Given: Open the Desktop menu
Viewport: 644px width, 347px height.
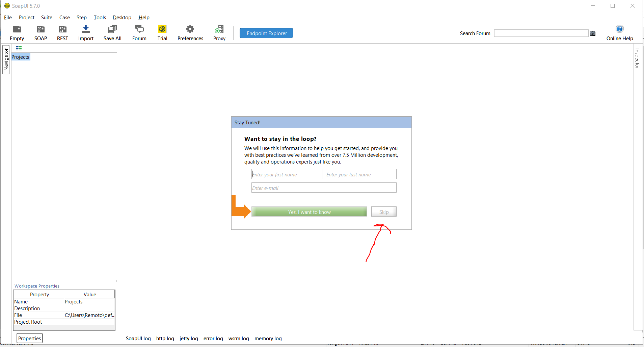Looking at the screenshot, I should (122, 18).
